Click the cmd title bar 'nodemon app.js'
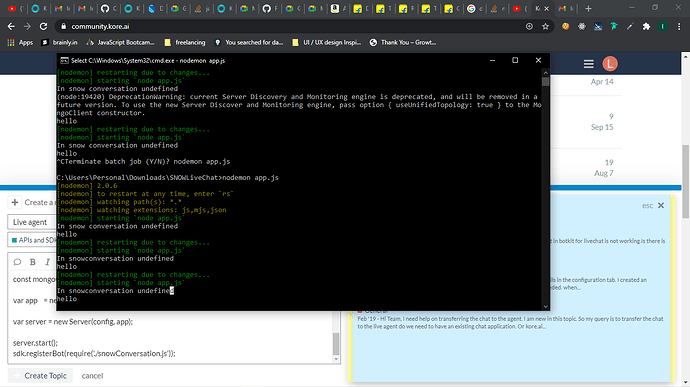 point(148,60)
